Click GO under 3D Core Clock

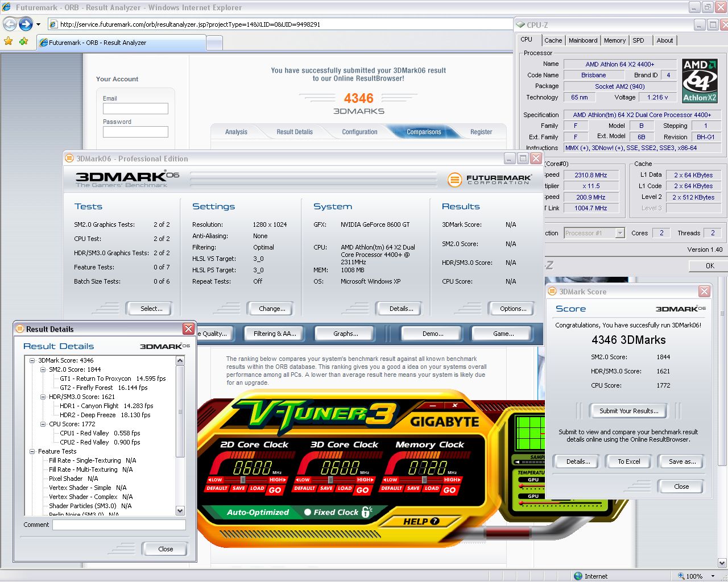tap(362, 489)
